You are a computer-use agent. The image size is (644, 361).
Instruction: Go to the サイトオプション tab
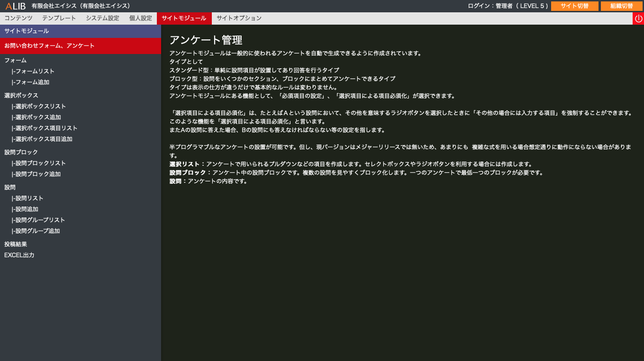coord(239,18)
